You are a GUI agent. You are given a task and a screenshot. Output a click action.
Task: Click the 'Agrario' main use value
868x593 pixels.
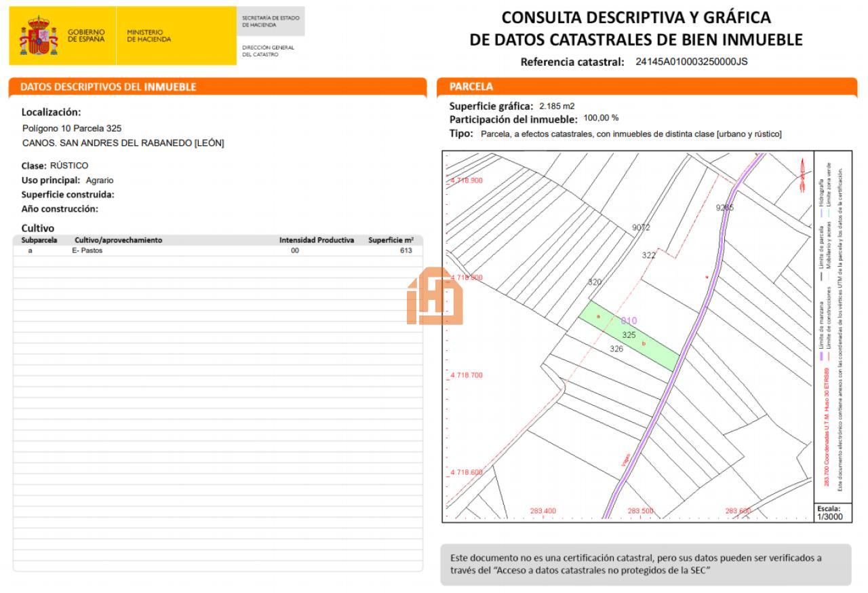[100, 180]
